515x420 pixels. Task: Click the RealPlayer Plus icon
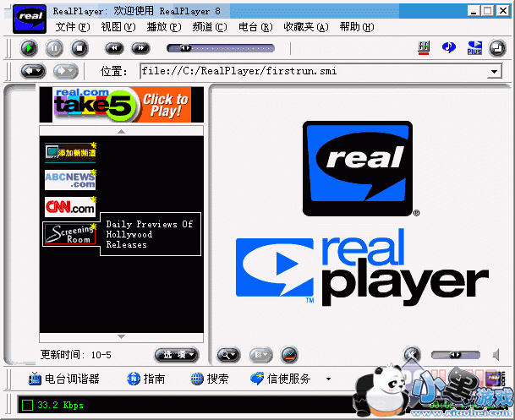pos(474,48)
